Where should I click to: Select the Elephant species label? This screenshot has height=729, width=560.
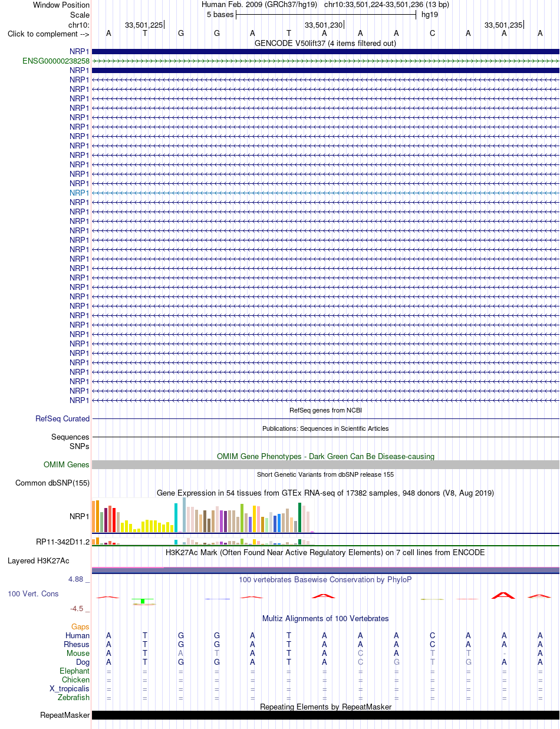(75, 671)
